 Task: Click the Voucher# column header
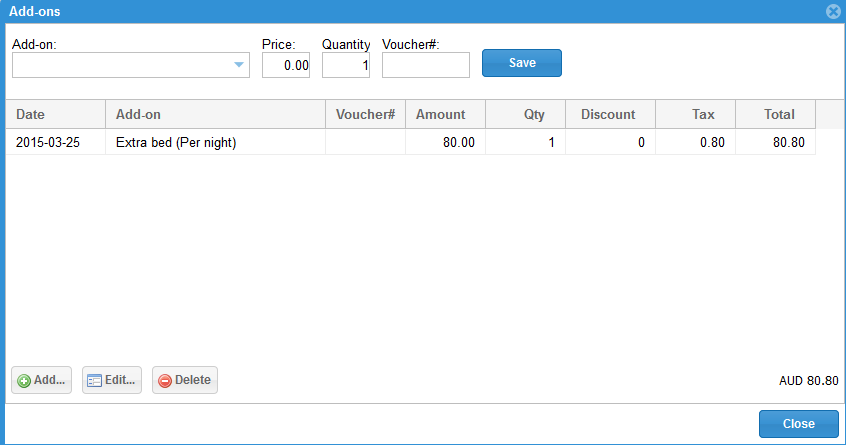pos(365,114)
